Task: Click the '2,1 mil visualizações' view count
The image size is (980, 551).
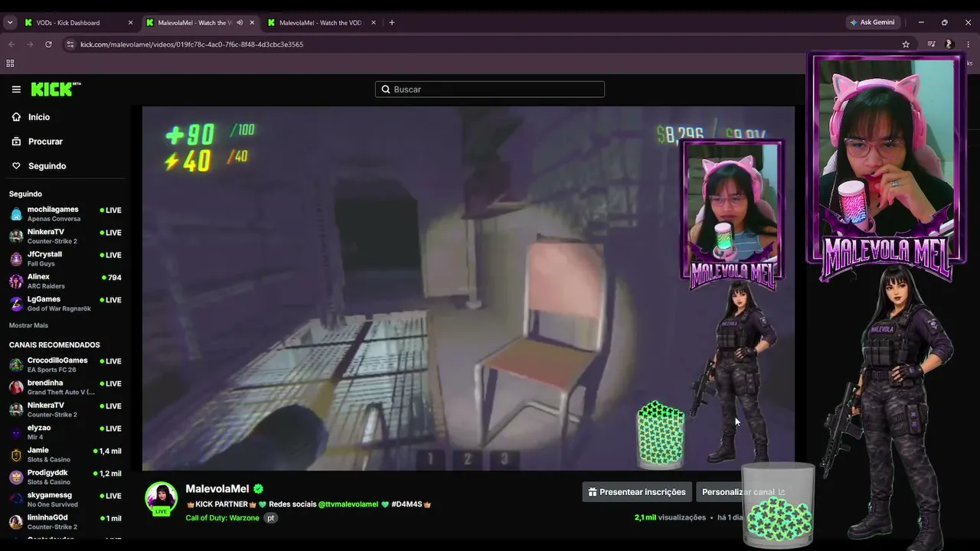Action: click(670, 517)
